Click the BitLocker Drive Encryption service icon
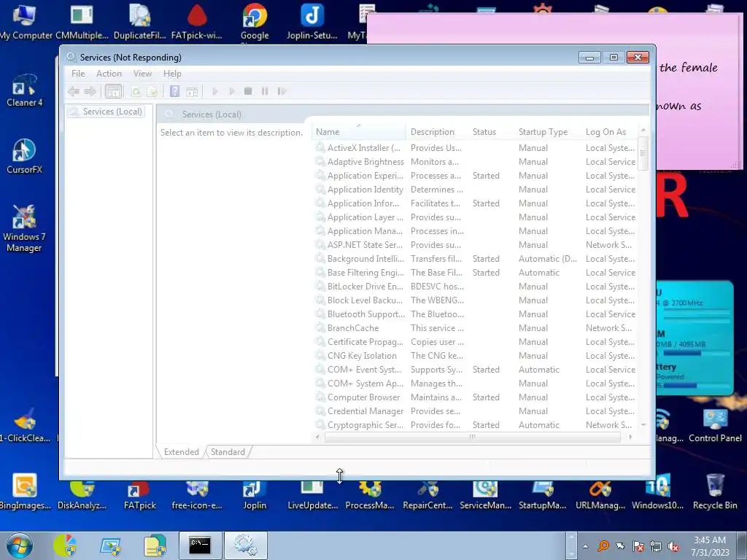This screenshot has width=747, height=560. point(320,286)
